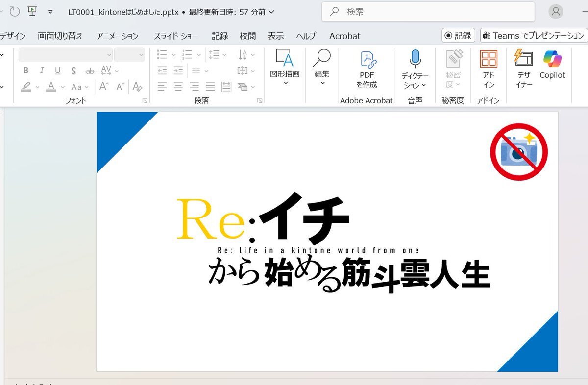This screenshot has width=588, height=385.
Task: Toggle bold formatting
Action: [26, 71]
